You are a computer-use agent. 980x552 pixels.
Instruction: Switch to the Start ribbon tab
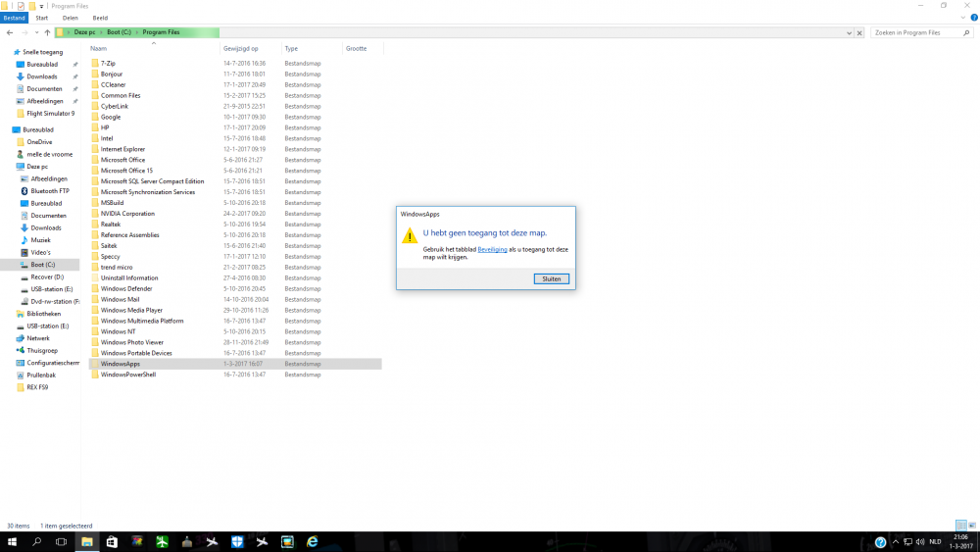tap(42, 18)
